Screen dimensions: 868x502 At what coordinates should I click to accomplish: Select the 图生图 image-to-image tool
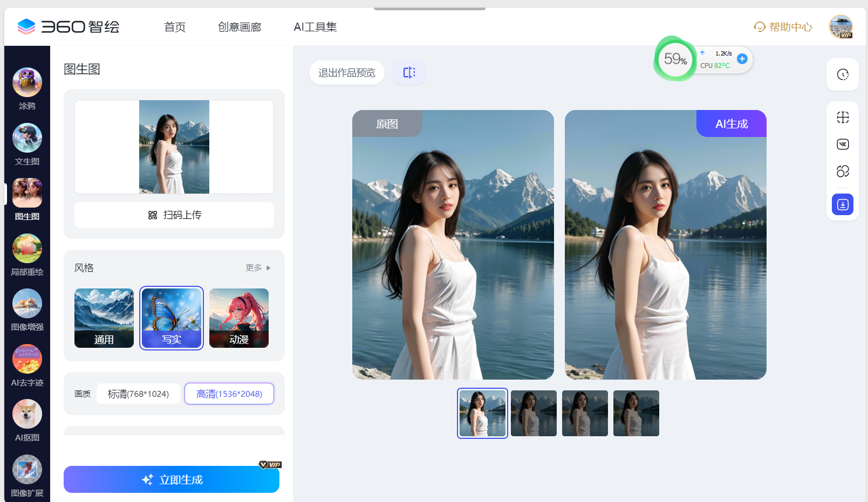27,200
